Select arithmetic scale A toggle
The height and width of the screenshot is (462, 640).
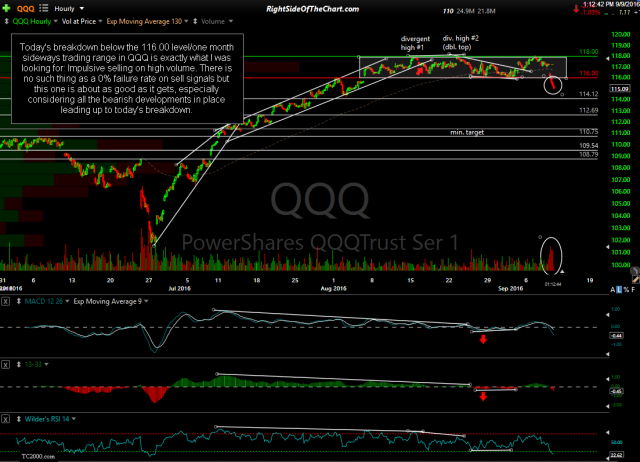(613, 290)
